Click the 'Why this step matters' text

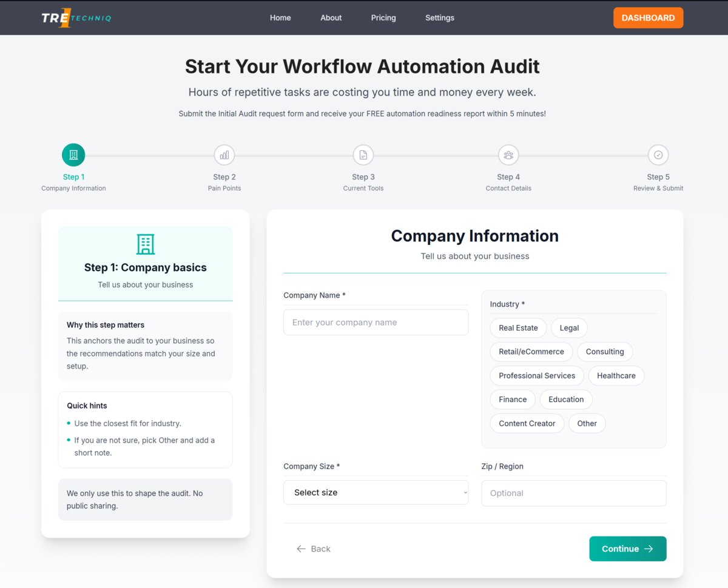click(106, 325)
